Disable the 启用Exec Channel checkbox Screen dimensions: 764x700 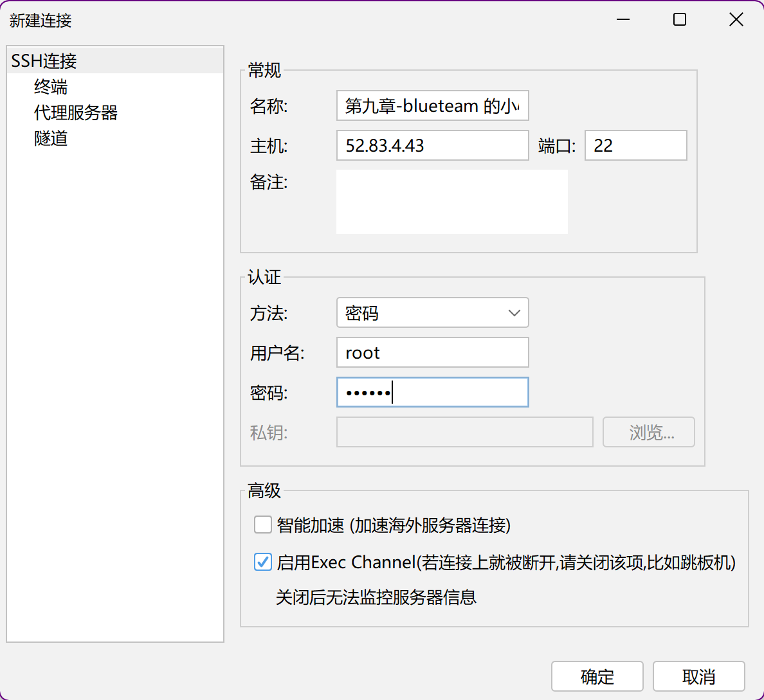[x=263, y=562]
